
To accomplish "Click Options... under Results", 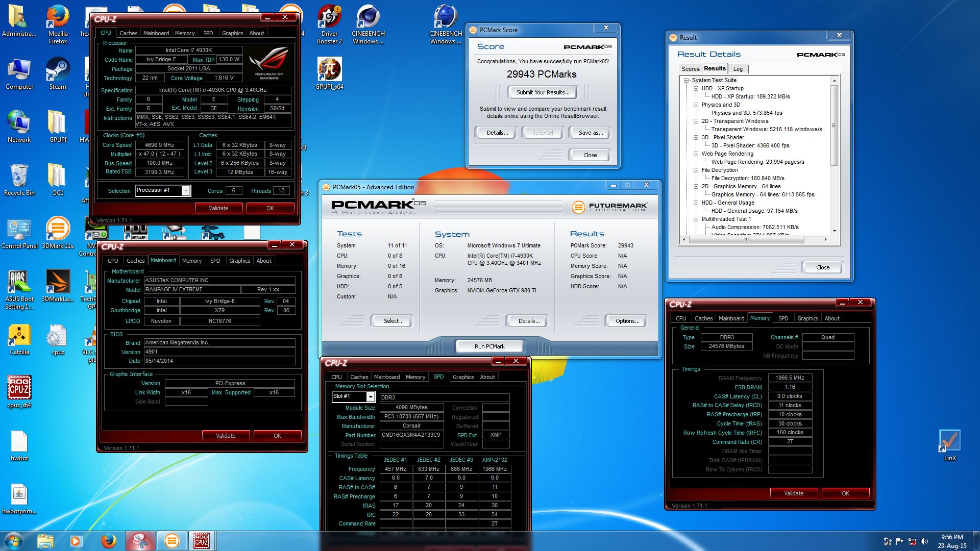I will click(x=627, y=321).
